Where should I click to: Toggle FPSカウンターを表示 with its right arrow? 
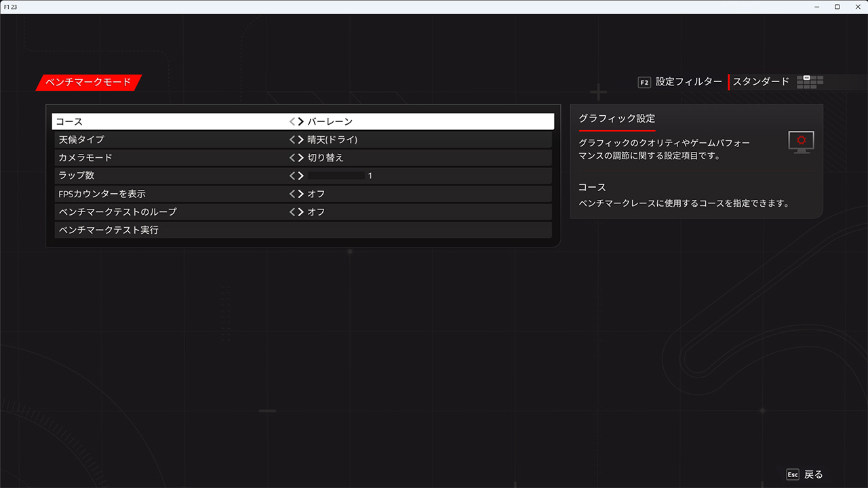pos(300,194)
